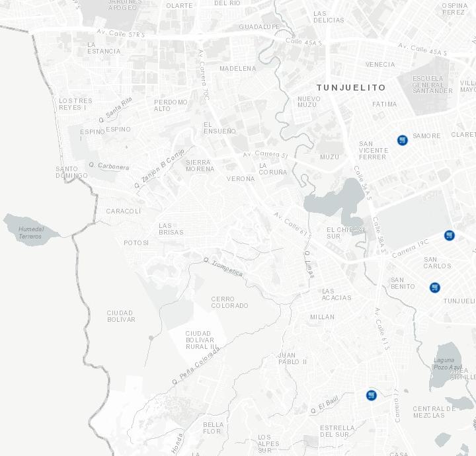Click the blue marker near El Baúl
Screen dimensions: 476x456
point(372,395)
